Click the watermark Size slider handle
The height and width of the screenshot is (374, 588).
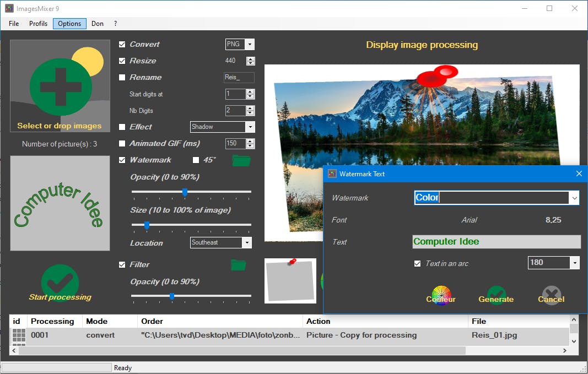[x=147, y=225]
